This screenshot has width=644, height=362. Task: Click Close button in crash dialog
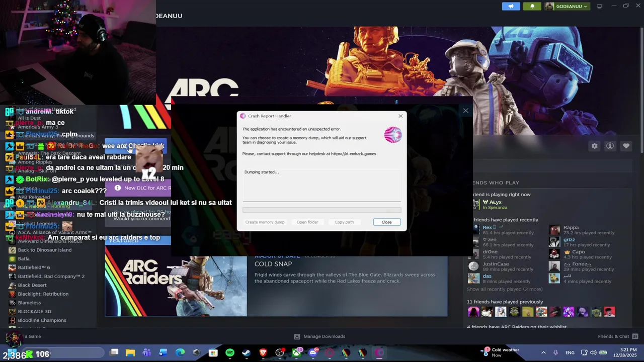click(x=386, y=222)
